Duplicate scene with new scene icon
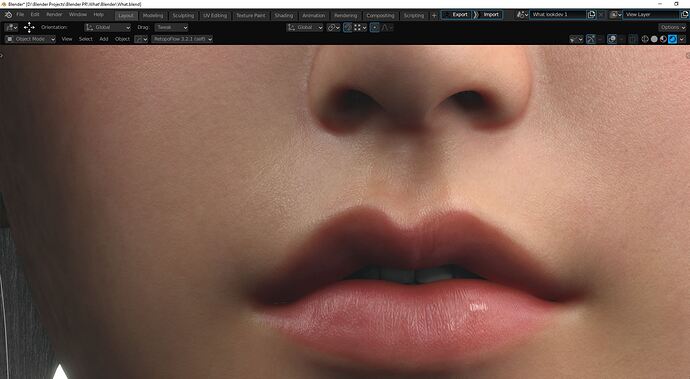This screenshot has width=690, height=379. click(591, 15)
